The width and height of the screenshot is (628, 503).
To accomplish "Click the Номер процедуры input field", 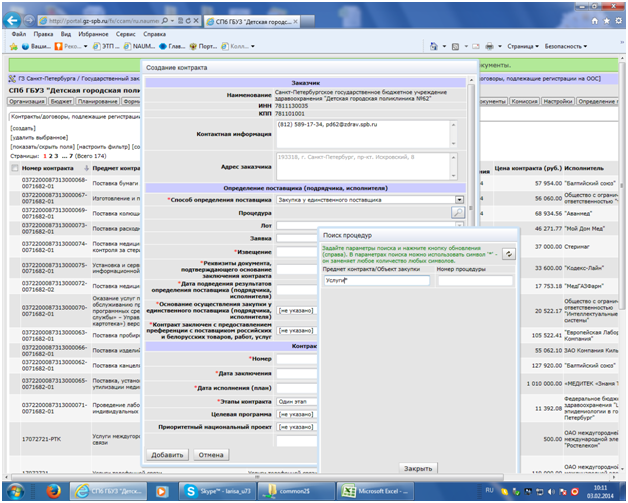I will [x=475, y=280].
